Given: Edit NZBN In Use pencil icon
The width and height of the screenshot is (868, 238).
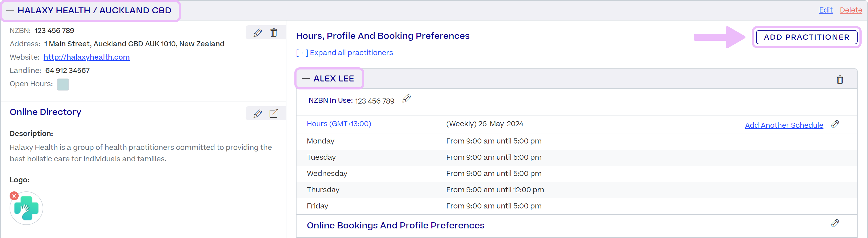Looking at the screenshot, I should 406,99.
